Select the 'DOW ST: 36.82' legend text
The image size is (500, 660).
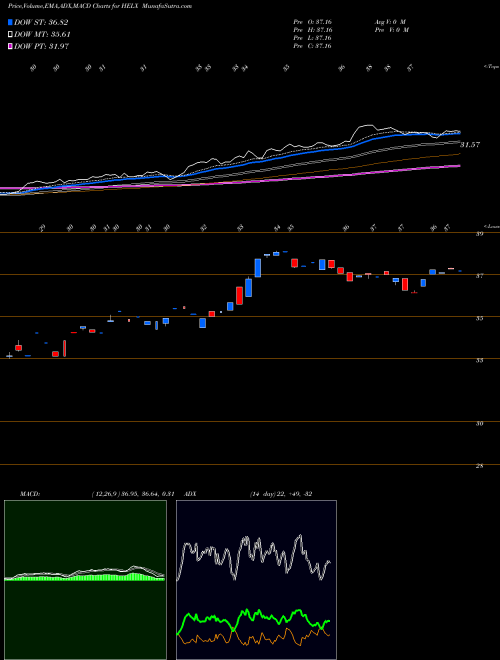click(x=41, y=22)
